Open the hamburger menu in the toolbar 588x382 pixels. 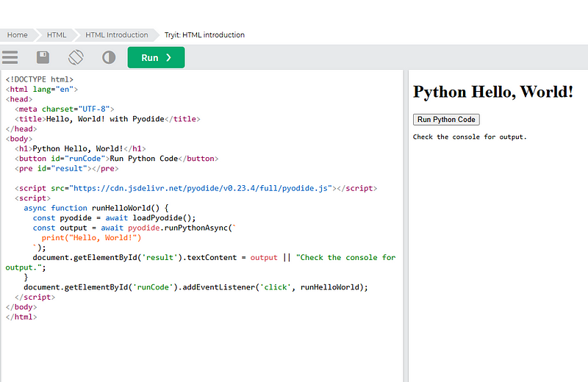10,57
